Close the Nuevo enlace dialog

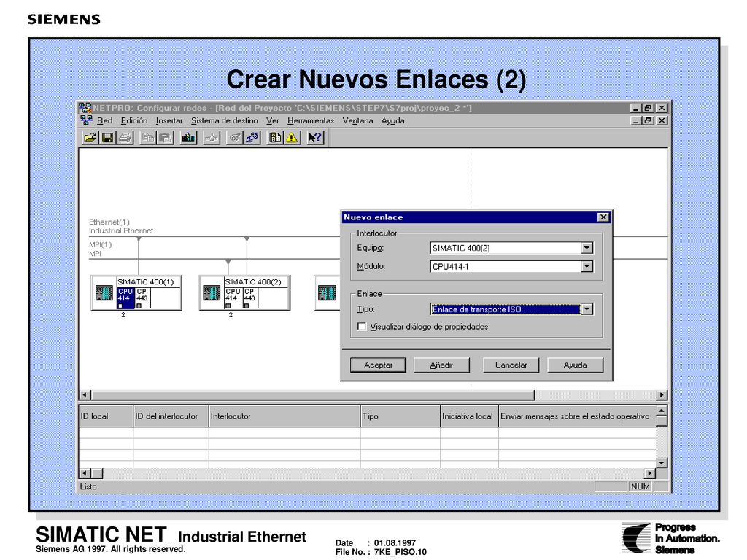pyautogui.click(x=603, y=217)
